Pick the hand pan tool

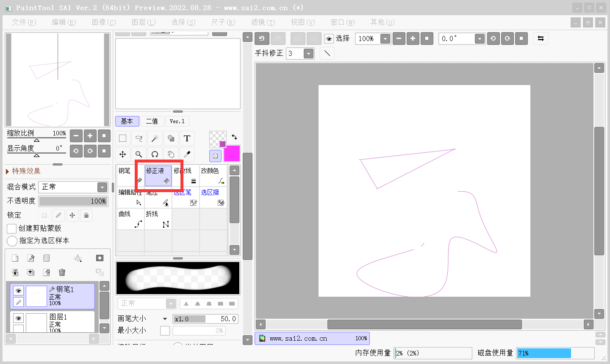(171, 154)
